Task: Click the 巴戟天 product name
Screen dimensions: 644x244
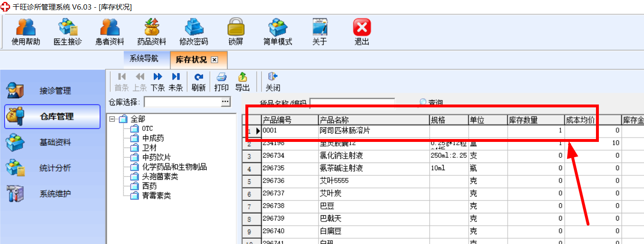Action: click(374, 219)
